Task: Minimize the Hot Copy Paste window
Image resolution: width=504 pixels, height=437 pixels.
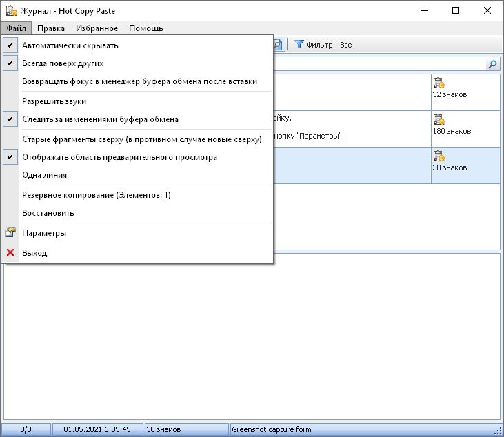Action: tap(425, 10)
